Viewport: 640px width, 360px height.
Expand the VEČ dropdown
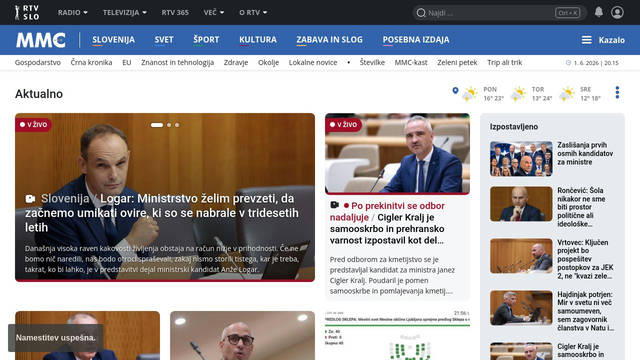214,13
